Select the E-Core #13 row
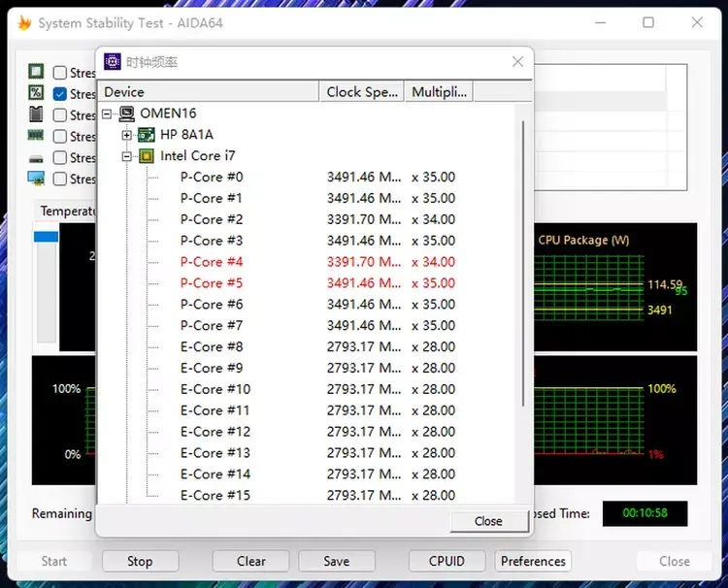This screenshot has width=728, height=588. (318, 453)
